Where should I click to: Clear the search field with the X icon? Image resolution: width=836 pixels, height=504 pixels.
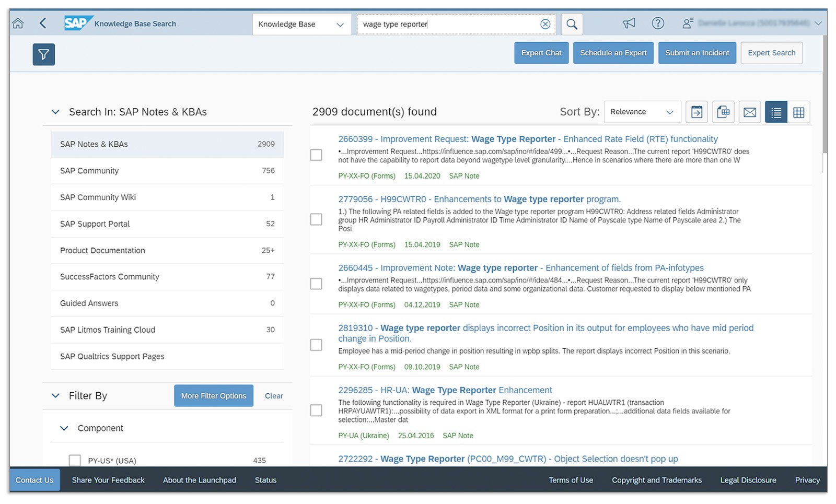tap(545, 24)
